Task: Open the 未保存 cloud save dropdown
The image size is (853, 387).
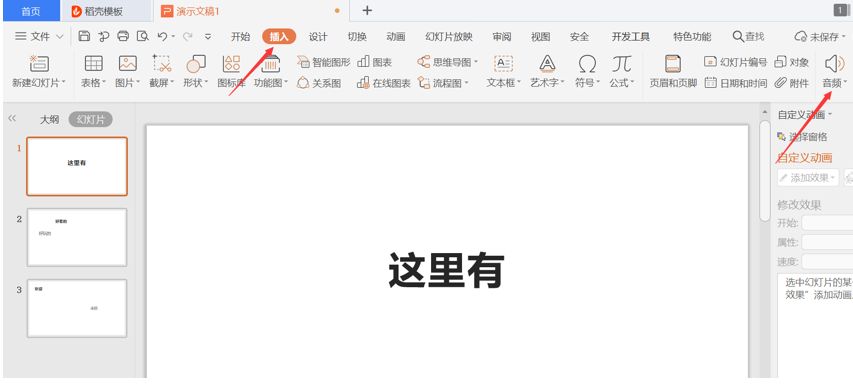Action: [x=820, y=36]
